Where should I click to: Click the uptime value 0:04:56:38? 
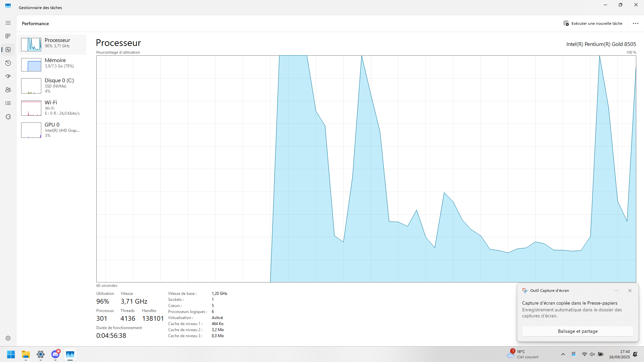(x=111, y=335)
